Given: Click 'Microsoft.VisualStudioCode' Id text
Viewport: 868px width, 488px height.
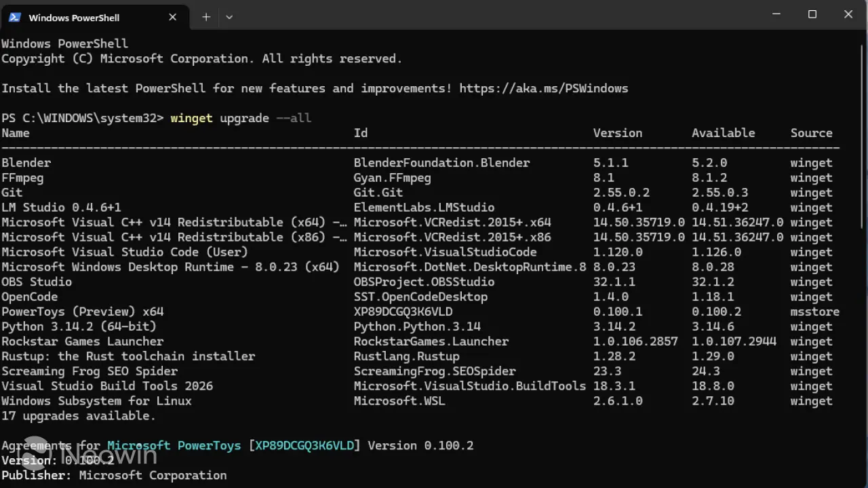Looking at the screenshot, I should pos(446,252).
